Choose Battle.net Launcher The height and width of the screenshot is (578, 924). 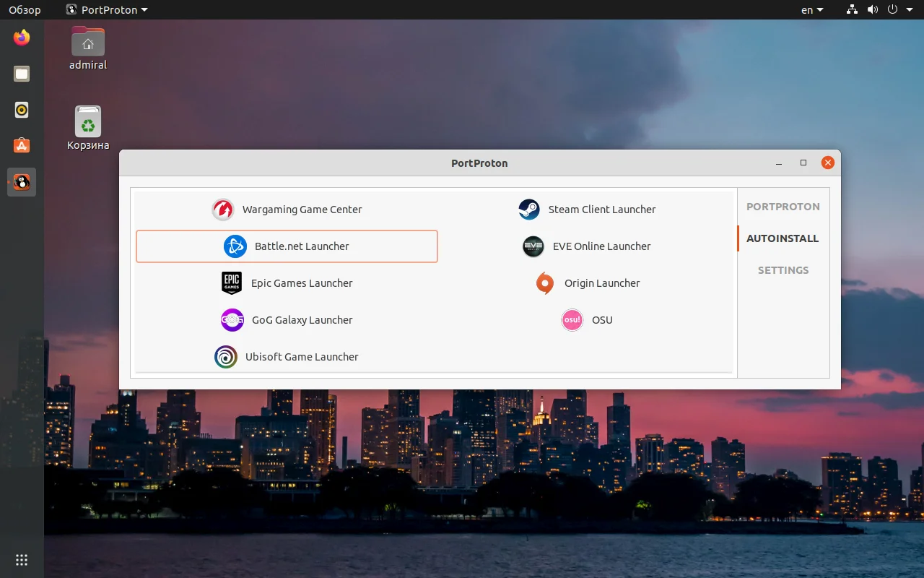[287, 246]
